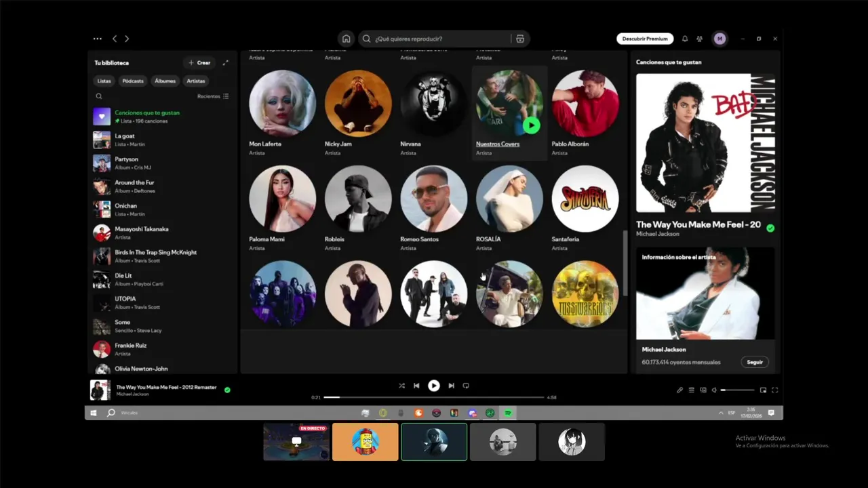Open Romeo Santos artist card
Viewport: 868px width, 488px height.
click(x=433, y=209)
